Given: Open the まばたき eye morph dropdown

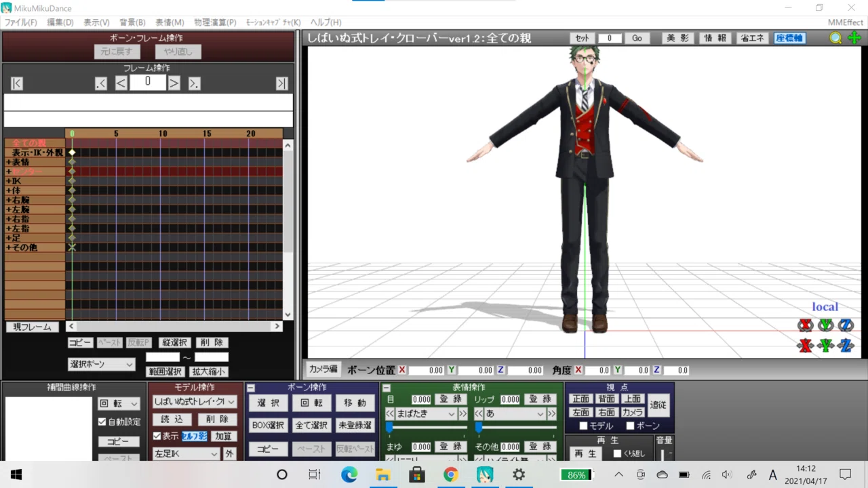Looking at the screenshot, I should click(426, 413).
